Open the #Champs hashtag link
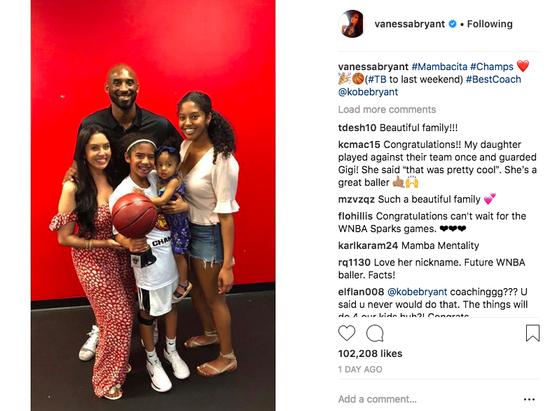This screenshot has width=550, height=411. 491,67
